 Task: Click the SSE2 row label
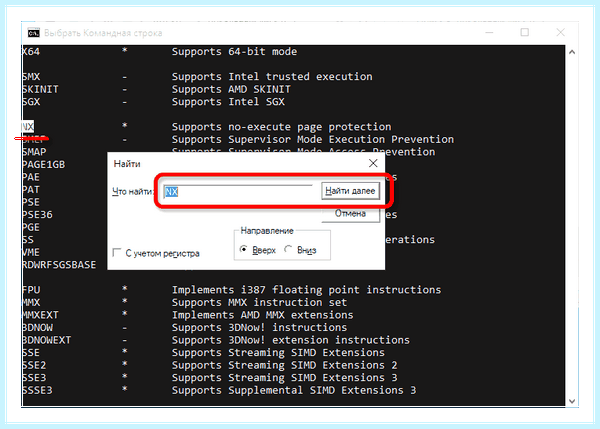[34, 365]
